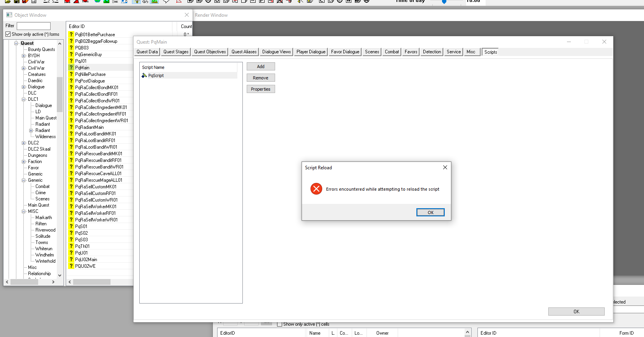Viewport: 644px width, 337px height.
Task: Click the tree scroll-down arrow
Action: [x=60, y=276]
